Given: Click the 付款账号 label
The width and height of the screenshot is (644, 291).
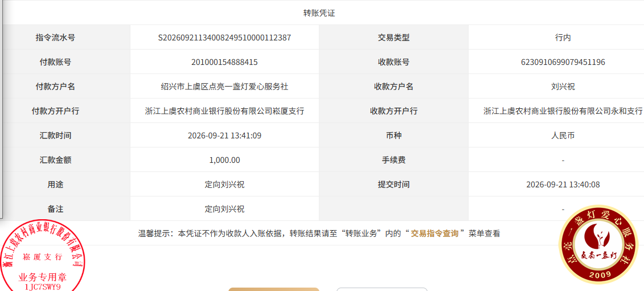Looking at the screenshot, I should [55, 63].
